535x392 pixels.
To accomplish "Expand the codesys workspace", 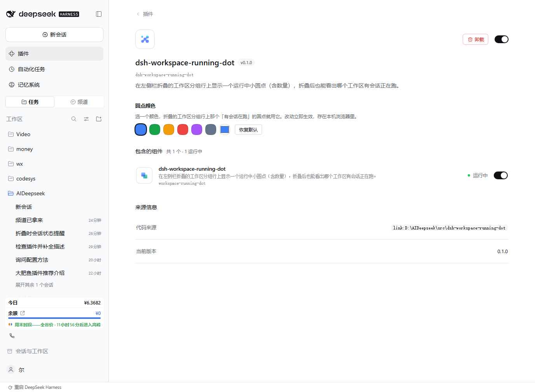I will [54, 178].
